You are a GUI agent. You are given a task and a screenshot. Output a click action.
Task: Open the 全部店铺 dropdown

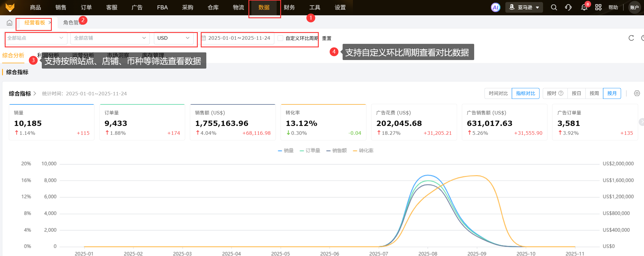click(x=110, y=38)
